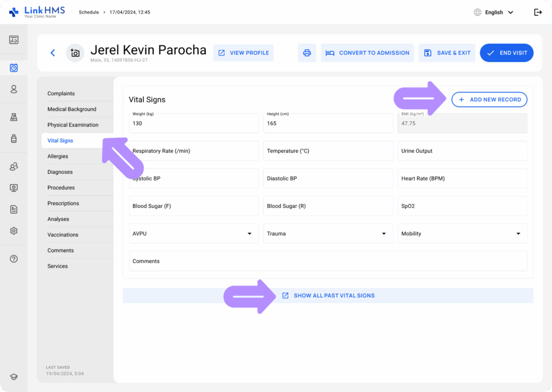The width and height of the screenshot is (552, 392).
Task: Open the settings gear in sidebar
Action: pyautogui.click(x=14, y=230)
